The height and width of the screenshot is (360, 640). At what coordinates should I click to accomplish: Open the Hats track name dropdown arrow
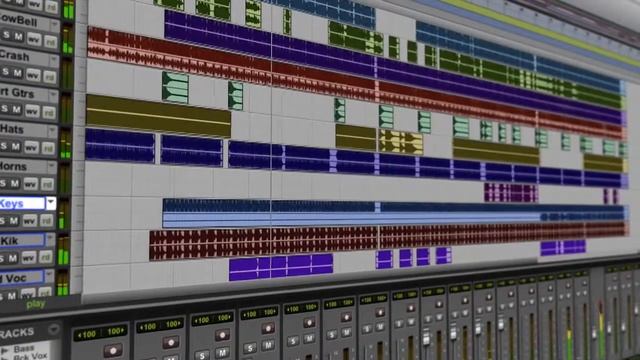pos(52,131)
